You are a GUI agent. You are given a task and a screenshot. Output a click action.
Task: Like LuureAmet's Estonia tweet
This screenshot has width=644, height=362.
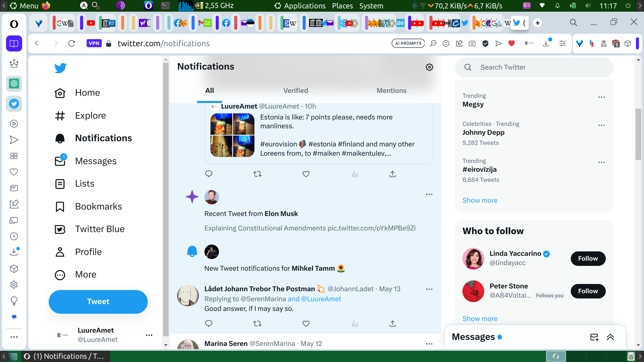coord(306,174)
